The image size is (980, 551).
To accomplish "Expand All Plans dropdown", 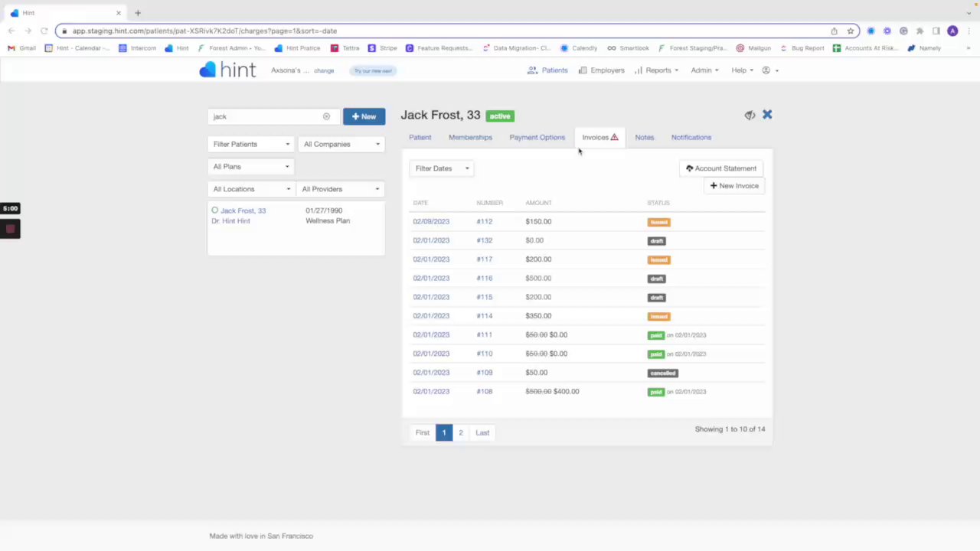I will coord(251,166).
